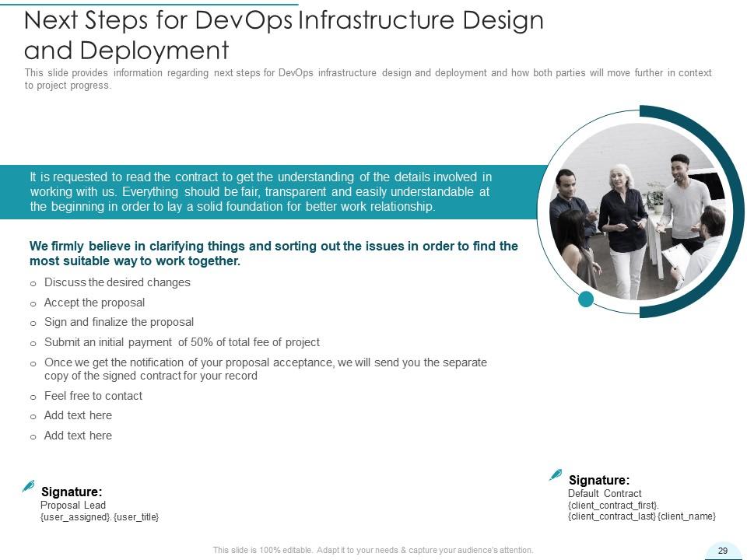Select the 'Submit an initial payment' bullet
747x560 pixels.
[x=181, y=342]
